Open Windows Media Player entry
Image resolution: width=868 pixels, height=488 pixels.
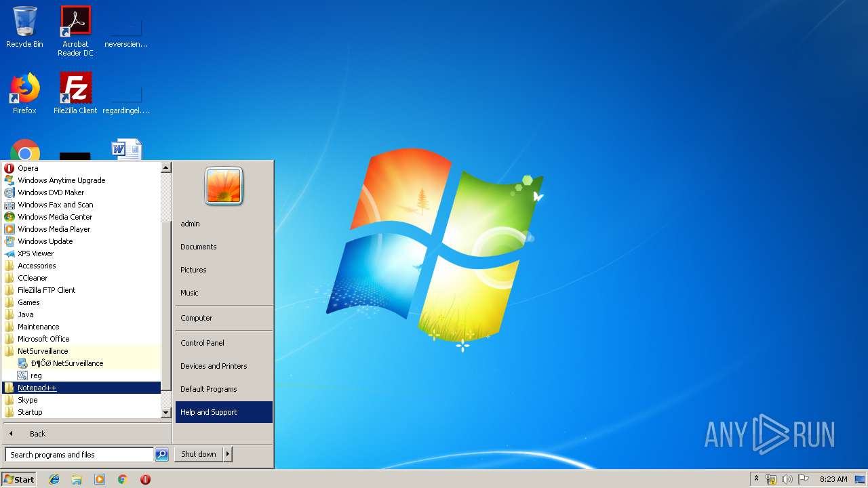click(81, 229)
